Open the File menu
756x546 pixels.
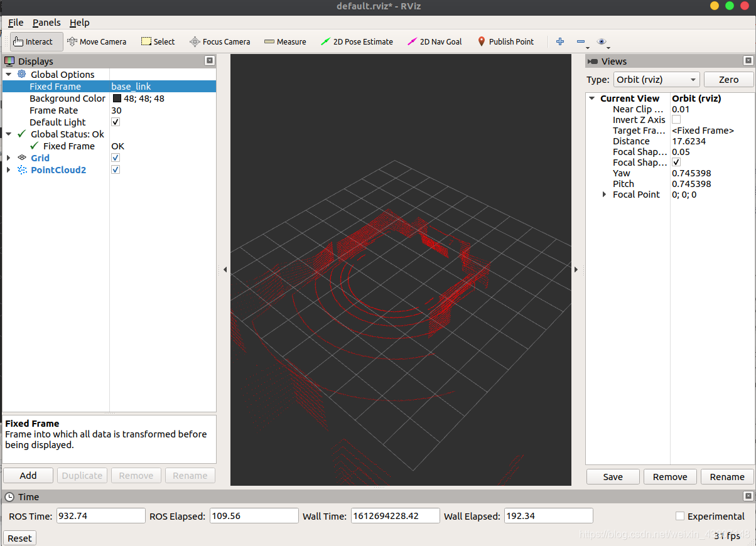[16, 23]
